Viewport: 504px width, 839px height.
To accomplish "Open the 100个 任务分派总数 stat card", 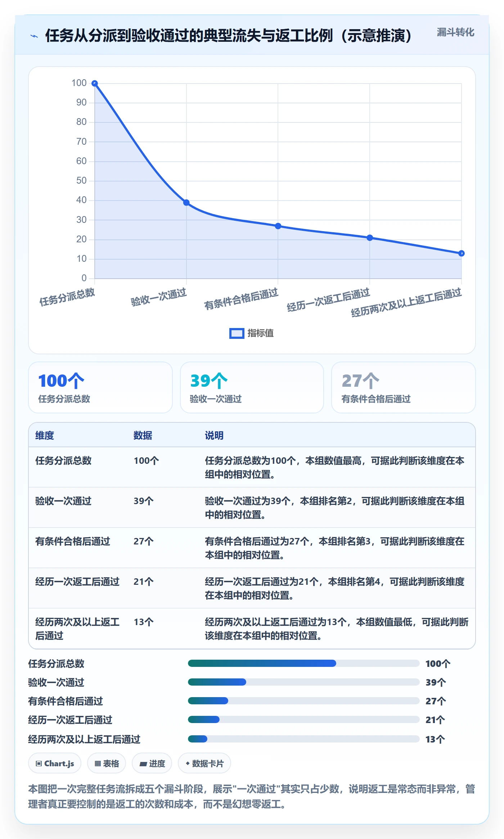I will [100, 387].
